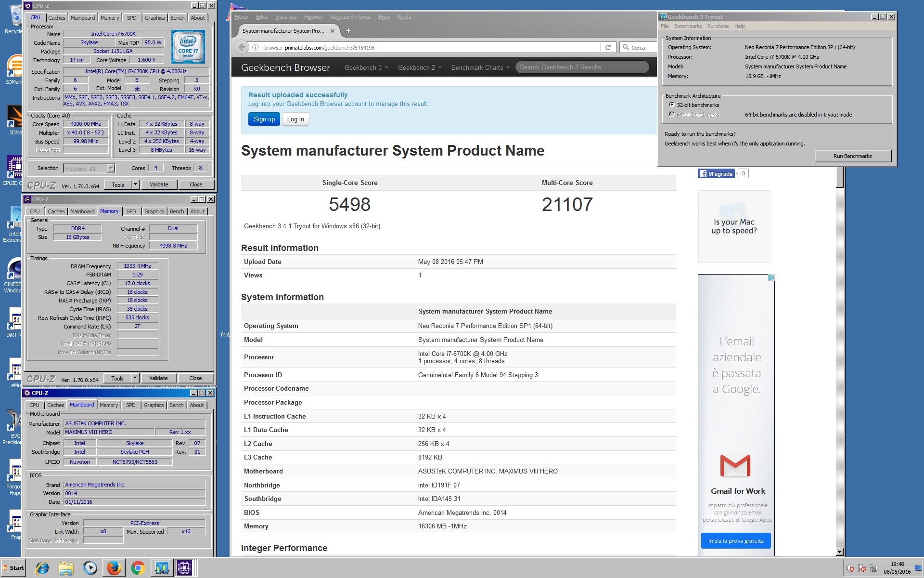Click the Multi-Core Score value 21107
This screenshot has height=578, width=924.
tap(567, 205)
